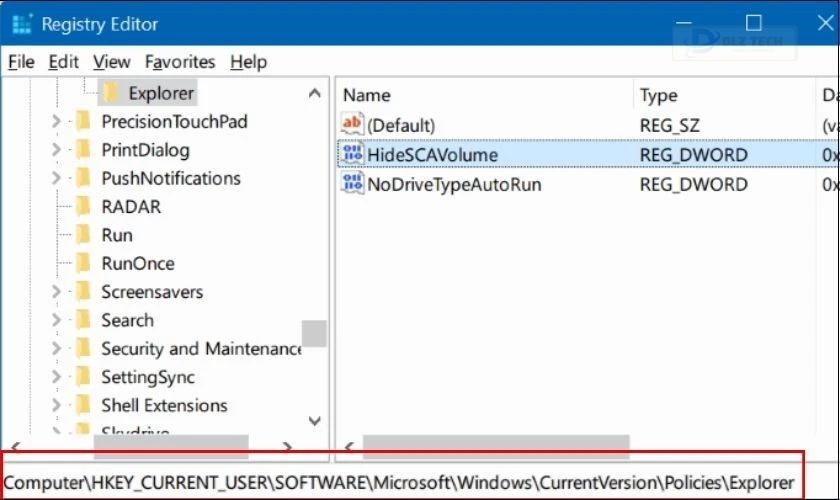840x500 pixels.
Task: Open the Favorites menu
Action: point(180,62)
